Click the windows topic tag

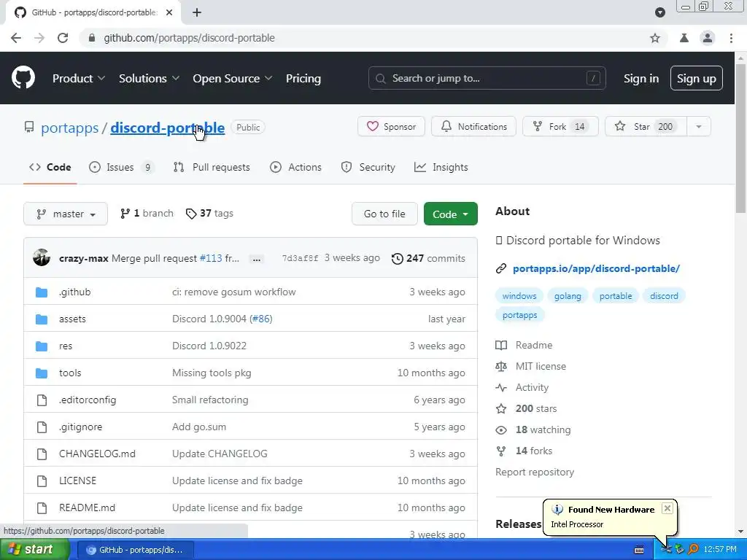519,296
